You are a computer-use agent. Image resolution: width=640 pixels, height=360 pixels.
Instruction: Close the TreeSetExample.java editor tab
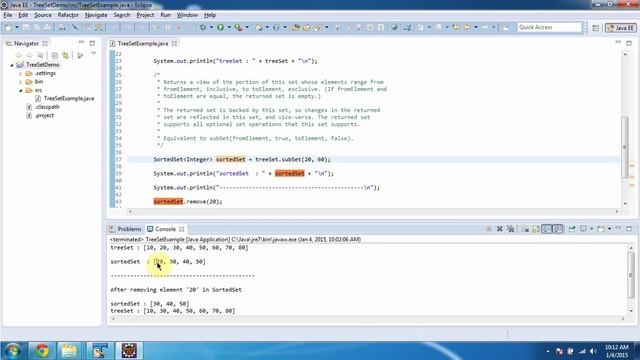click(x=174, y=43)
